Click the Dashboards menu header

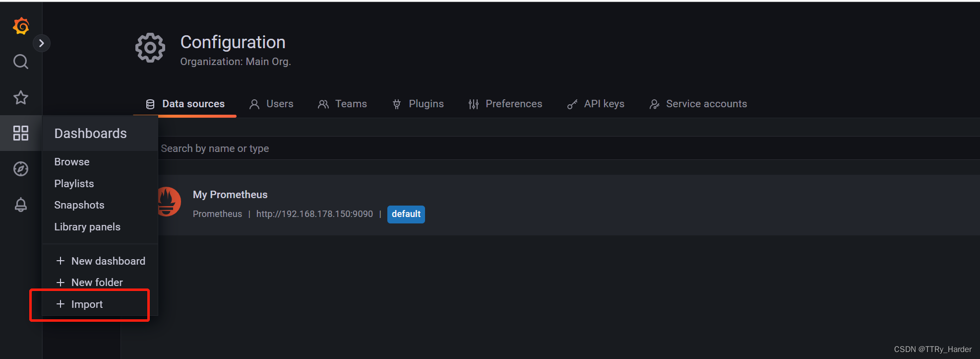coord(100,133)
